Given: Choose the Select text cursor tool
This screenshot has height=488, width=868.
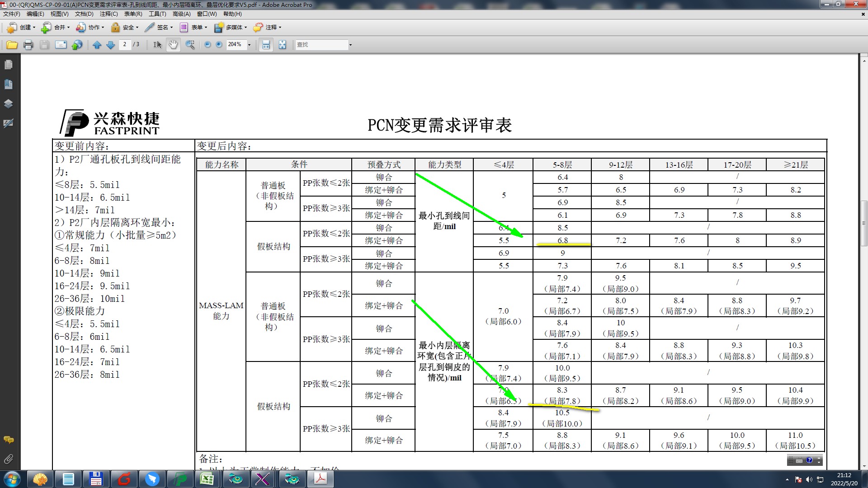Looking at the screenshot, I should (157, 45).
